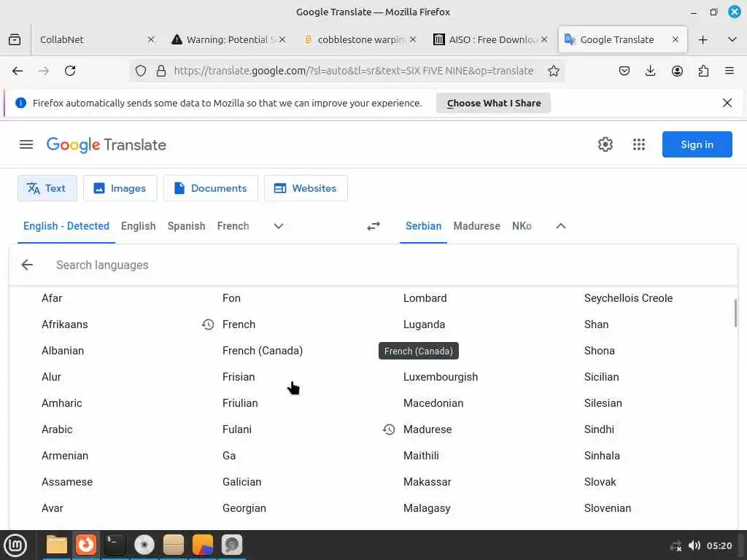The image size is (747, 560).
Task: Select Seychellois Creole from the list
Action: point(628,298)
